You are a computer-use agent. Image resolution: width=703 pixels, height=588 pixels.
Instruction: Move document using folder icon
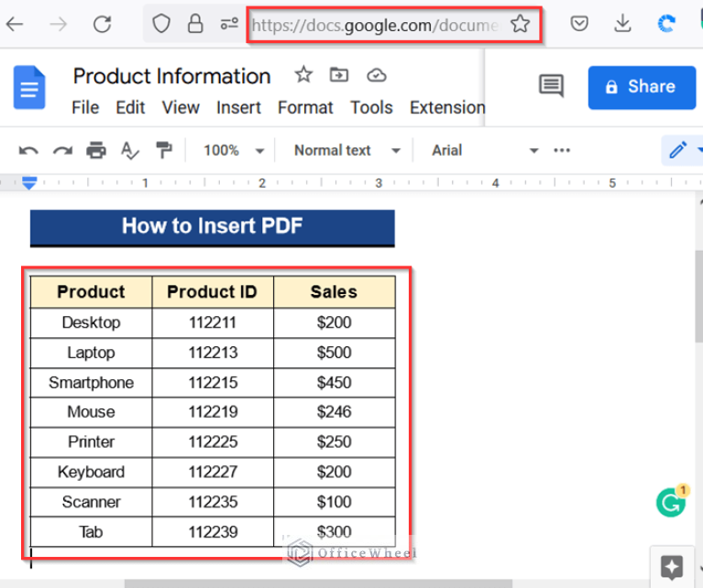coord(340,75)
